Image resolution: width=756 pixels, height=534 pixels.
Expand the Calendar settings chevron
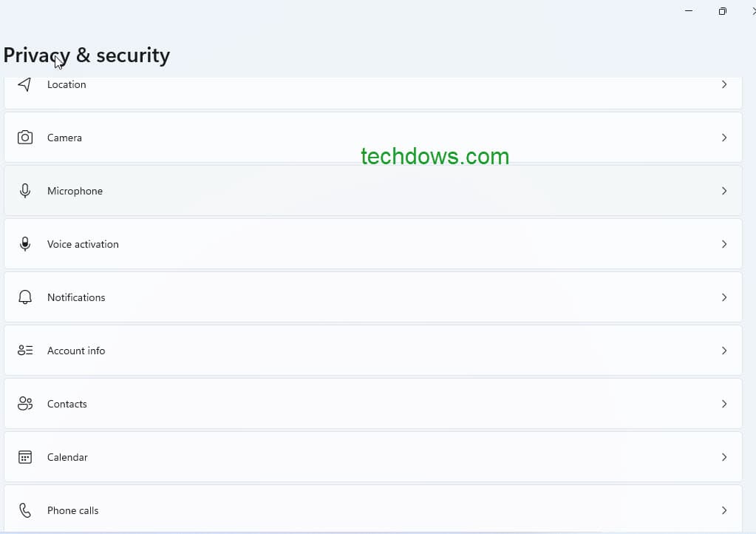tap(724, 457)
